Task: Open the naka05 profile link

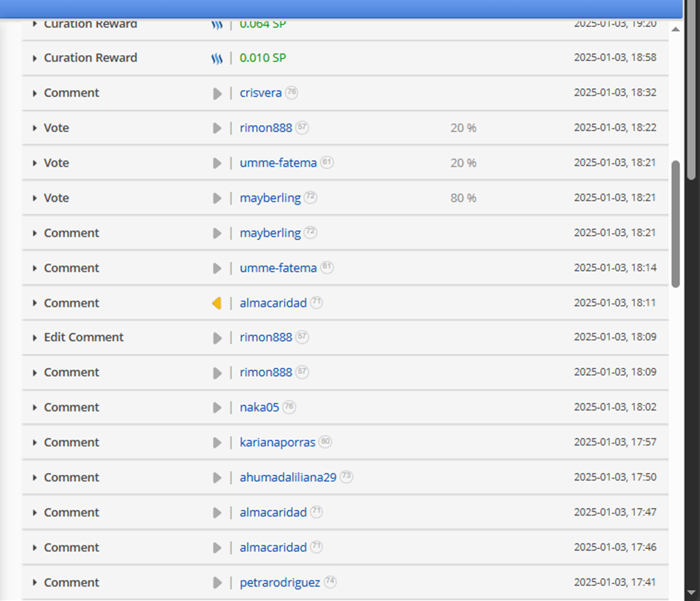Action: point(260,407)
